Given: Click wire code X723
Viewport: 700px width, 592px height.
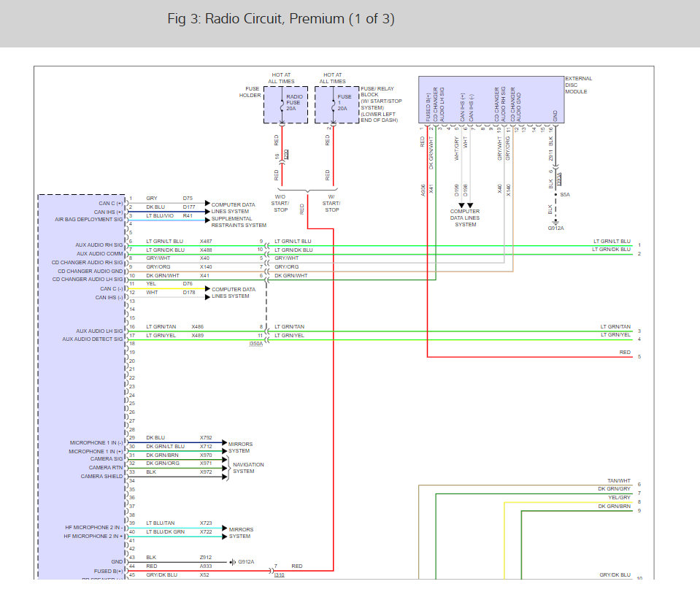Looking at the screenshot, I should pyautogui.click(x=206, y=523).
